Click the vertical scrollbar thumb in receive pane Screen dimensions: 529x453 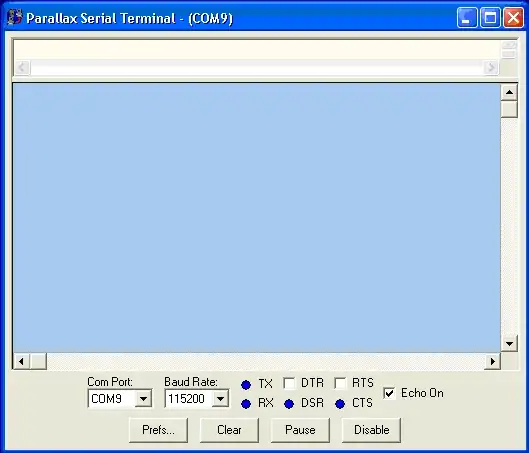click(509, 109)
